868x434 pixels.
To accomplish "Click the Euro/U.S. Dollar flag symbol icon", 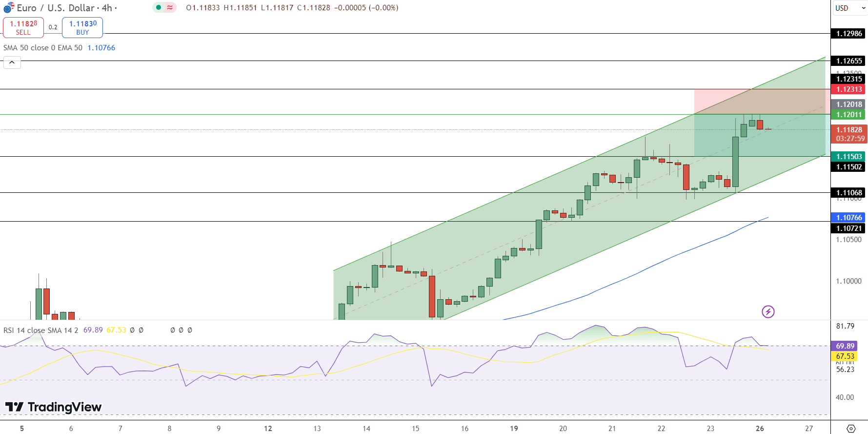I will [x=9, y=8].
